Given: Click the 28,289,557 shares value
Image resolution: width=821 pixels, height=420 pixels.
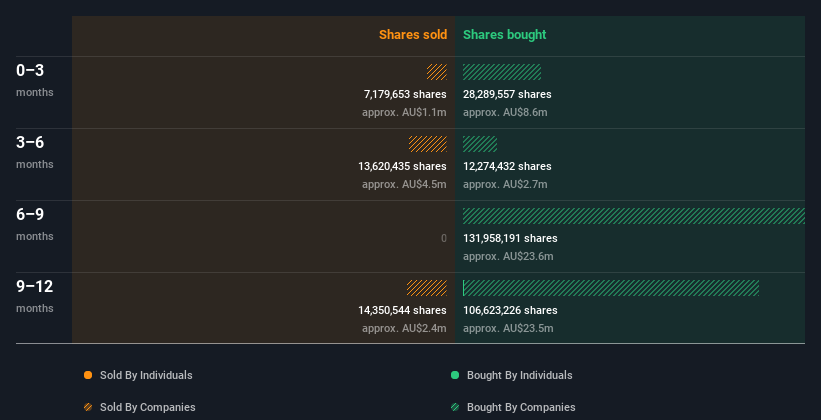Looking at the screenshot, I should 507,94.
